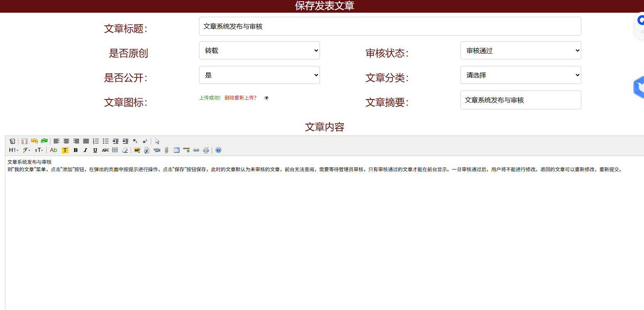The image size is (644, 310).
Task: Insert an image using the picture icon
Action: point(137,150)
